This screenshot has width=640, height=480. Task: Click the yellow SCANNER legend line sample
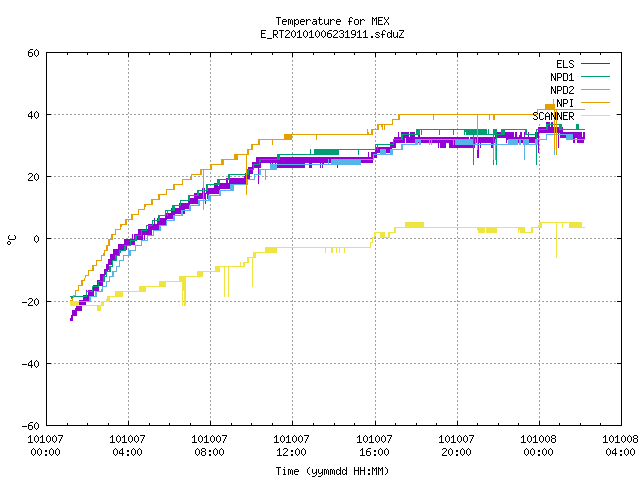(596, 116)
